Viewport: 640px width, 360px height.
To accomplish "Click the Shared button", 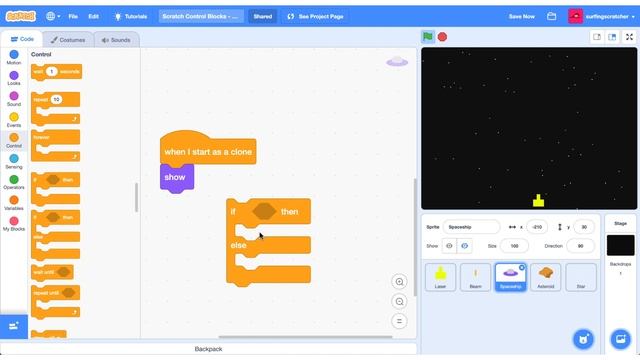I will [262, 16].
